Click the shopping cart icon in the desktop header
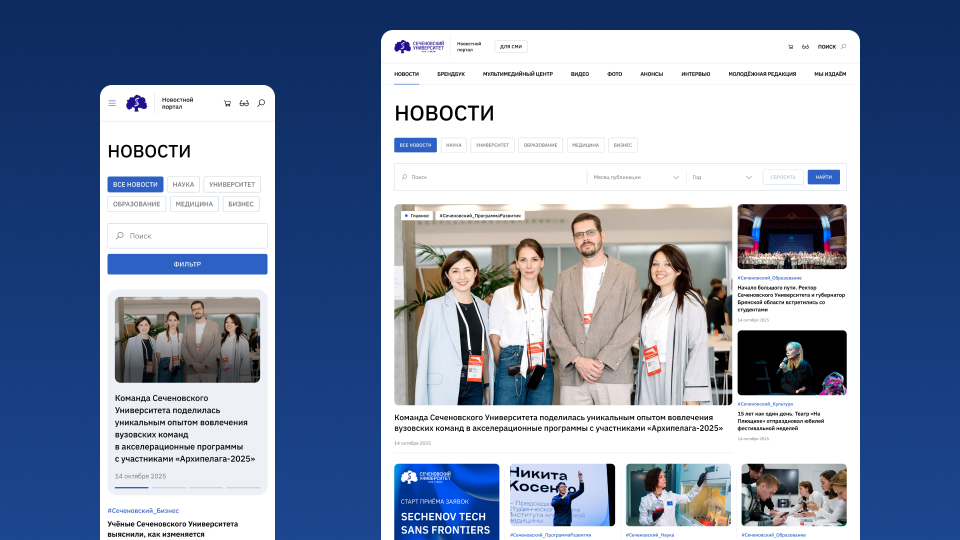This screenshot has width=960, height=540. click(x=790, y=47)
